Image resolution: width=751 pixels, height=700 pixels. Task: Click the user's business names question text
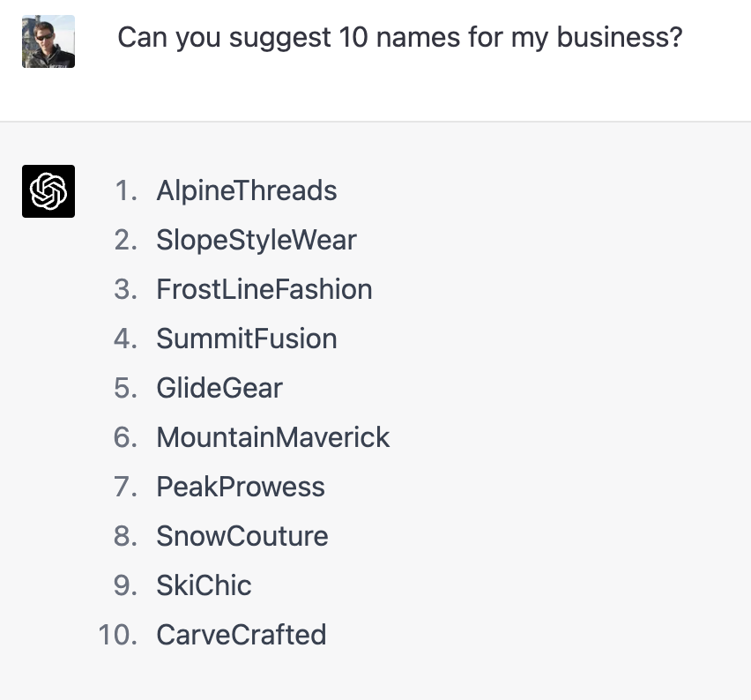click(x=399, y=38)
